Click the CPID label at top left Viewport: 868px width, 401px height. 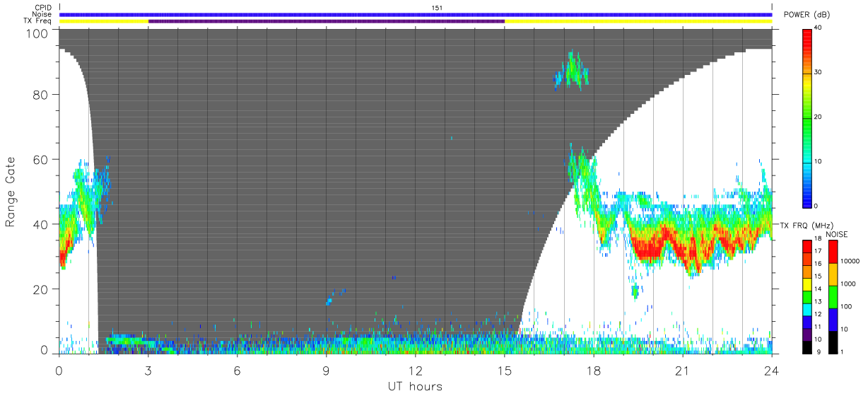(x=44, y=8)
